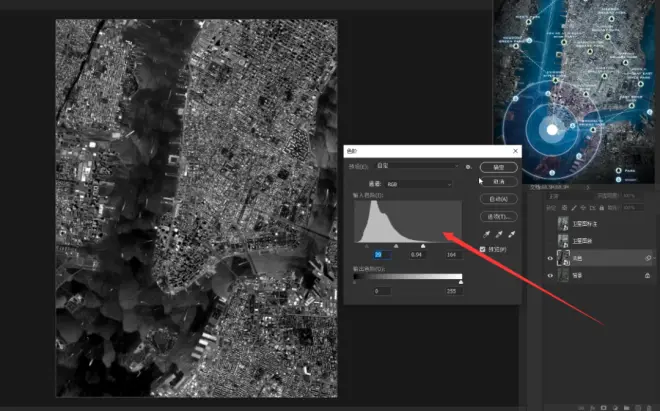Open the preset options gear in Levels
The image size is (660, 411).
(468, 166)
